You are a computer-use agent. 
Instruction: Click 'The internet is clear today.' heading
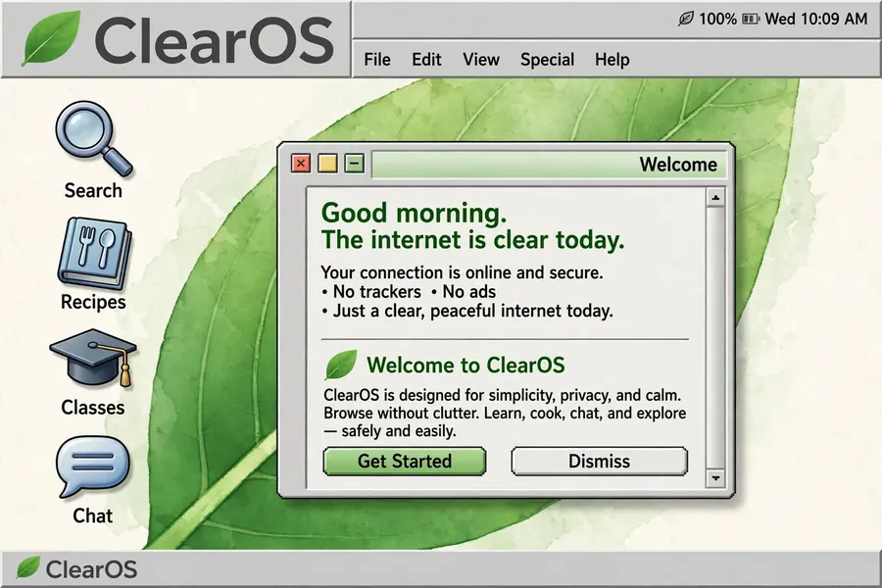(x=473, y=240)
